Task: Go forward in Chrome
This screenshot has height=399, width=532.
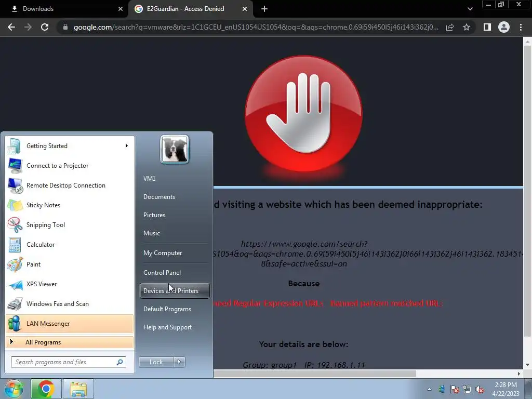Action: [28, 27]
